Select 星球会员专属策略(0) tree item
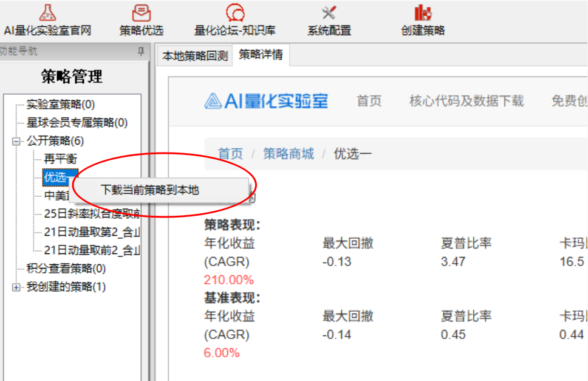The image size is (588, 381). (77, 123)
